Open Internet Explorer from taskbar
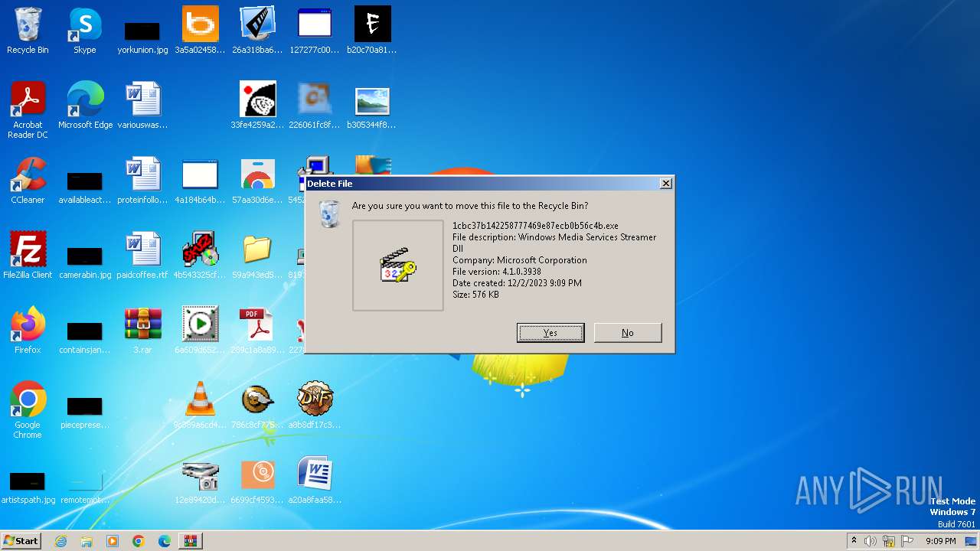980x551 pixels. point(60,541)
